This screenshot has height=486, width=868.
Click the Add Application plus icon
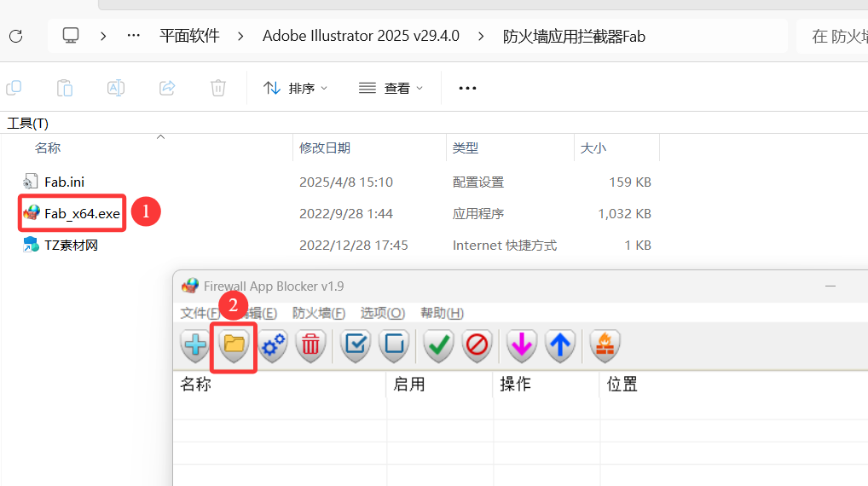click(195, 345)
